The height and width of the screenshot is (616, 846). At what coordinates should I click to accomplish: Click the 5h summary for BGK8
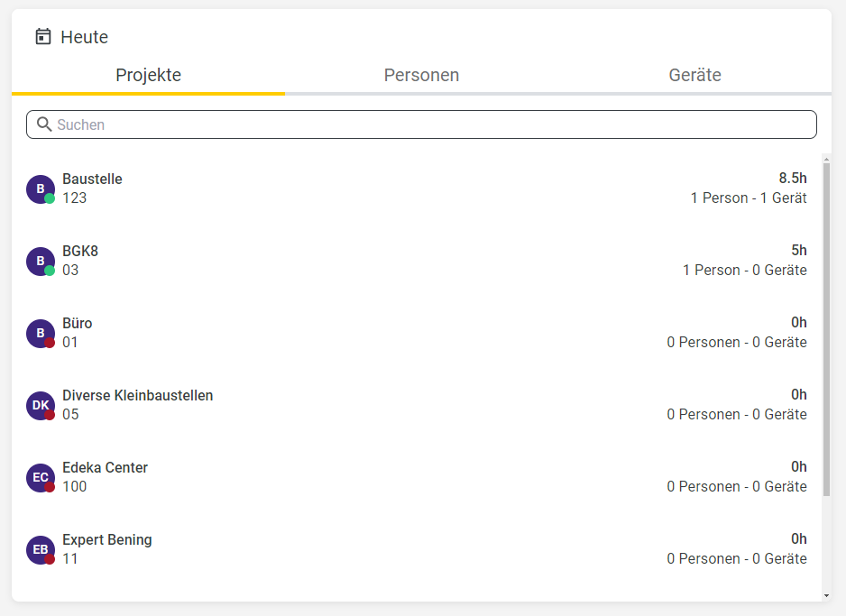point(799,251)
